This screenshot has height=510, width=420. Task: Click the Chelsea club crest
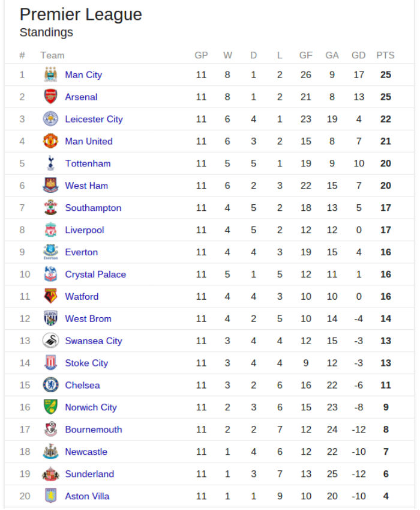click(50, 385)
